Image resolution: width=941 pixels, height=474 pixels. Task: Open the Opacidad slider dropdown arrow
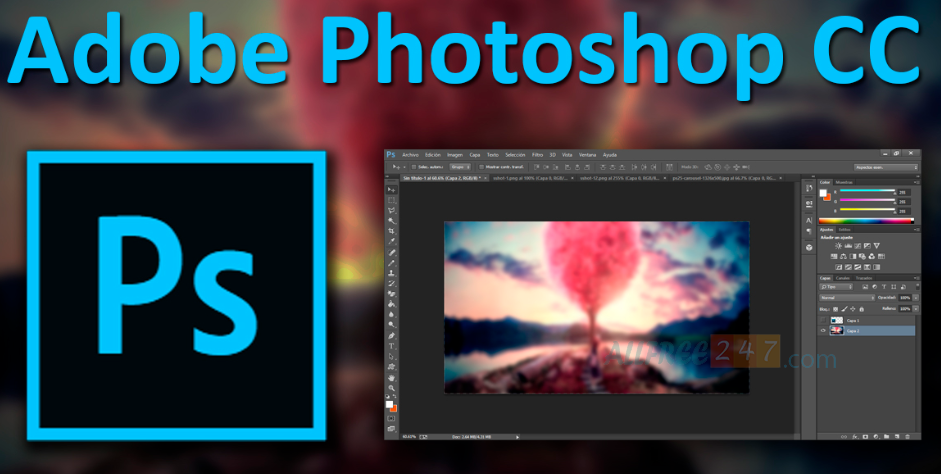click(916, 298)
